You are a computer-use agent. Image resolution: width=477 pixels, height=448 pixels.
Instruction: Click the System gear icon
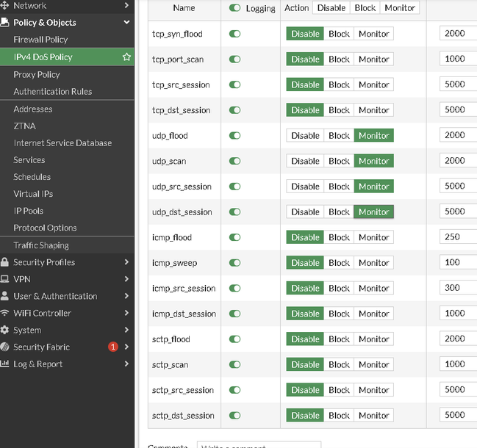[x=6, y=330]
